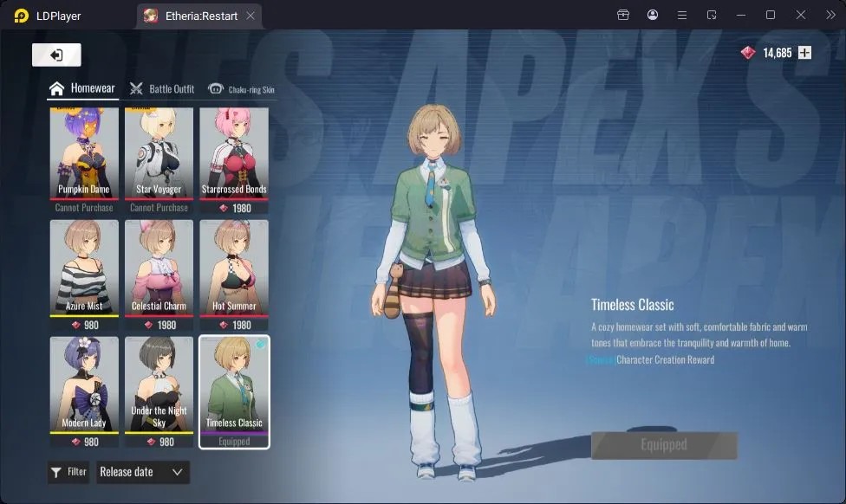Open the LDPlayer hamburger menu
The width and height of the screenshot is (846, 504).
(x=682, y=15)
